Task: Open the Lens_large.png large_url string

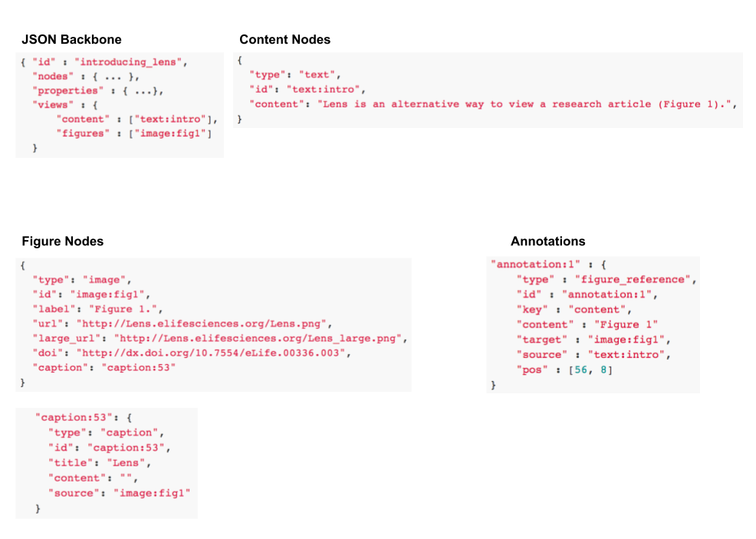Action: pyautogui.click(x=258, y=338)
